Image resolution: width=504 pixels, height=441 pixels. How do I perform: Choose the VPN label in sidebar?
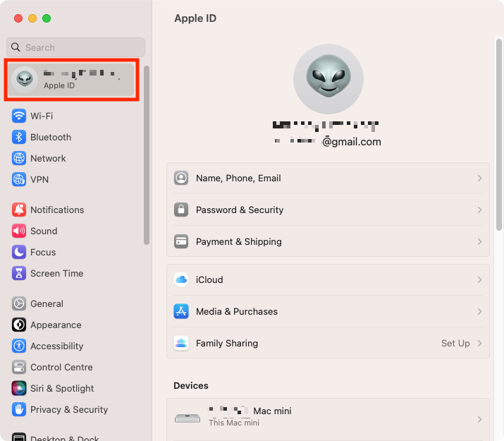39,179
